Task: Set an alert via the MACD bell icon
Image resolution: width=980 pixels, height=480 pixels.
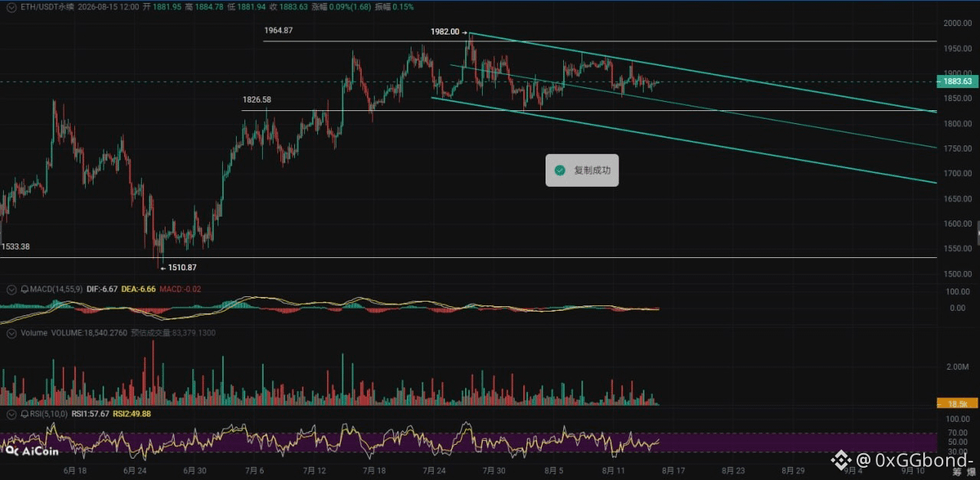Action: 25,290
